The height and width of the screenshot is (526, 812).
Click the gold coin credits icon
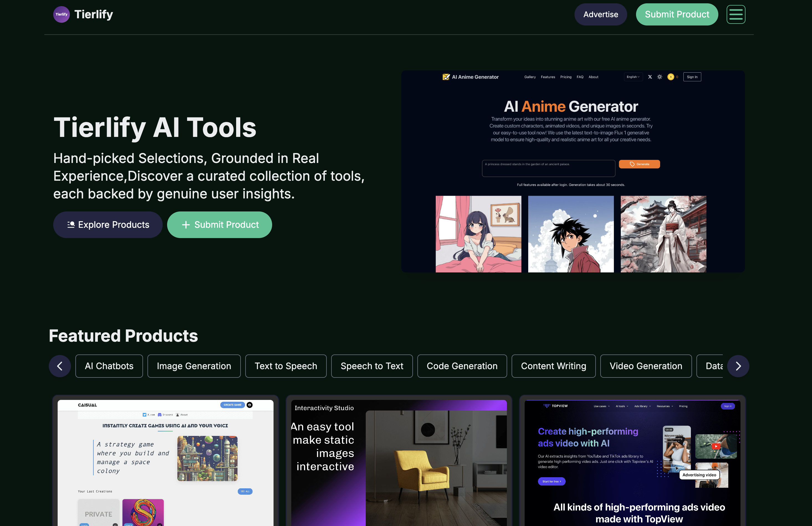point(670,77)
